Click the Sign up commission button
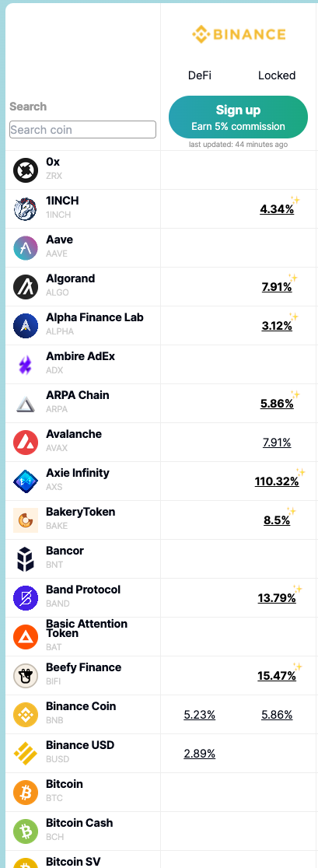Screen dimensions: 318x868 point(239,117)
